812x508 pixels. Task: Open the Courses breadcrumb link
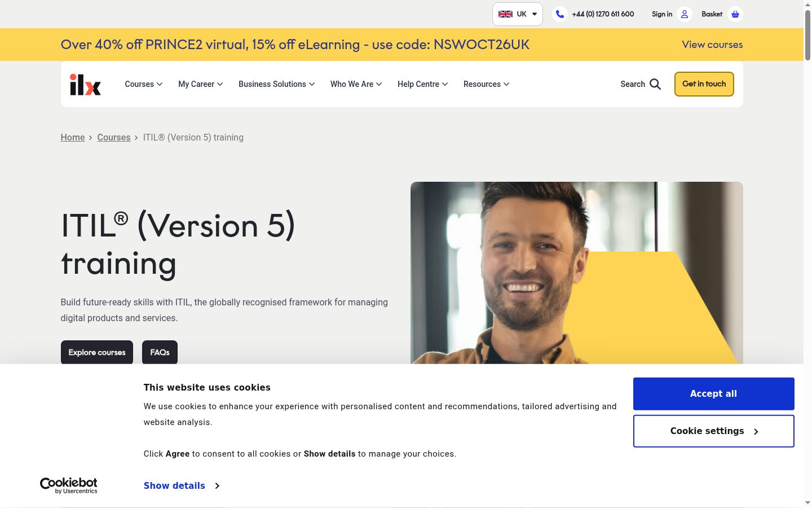coord(114,137)
